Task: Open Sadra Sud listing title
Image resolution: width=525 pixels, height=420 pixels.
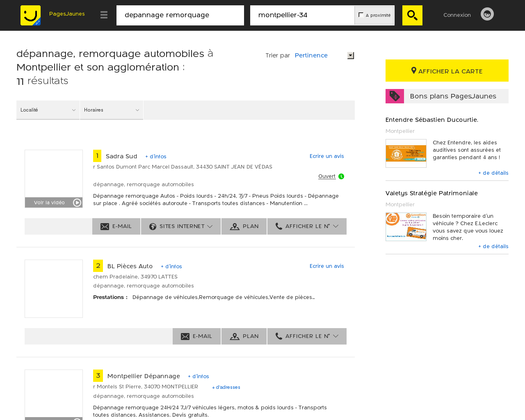Action: [x=121, y=156]
